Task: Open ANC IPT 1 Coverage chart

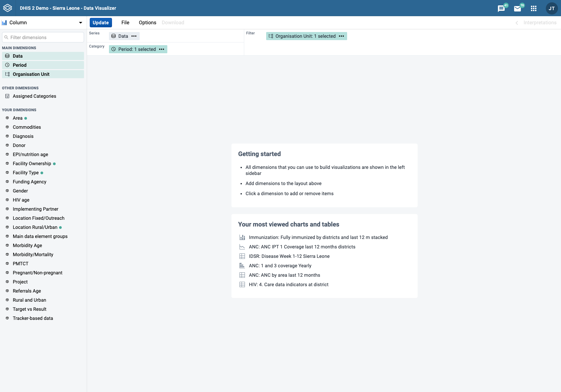Action: 302,247
